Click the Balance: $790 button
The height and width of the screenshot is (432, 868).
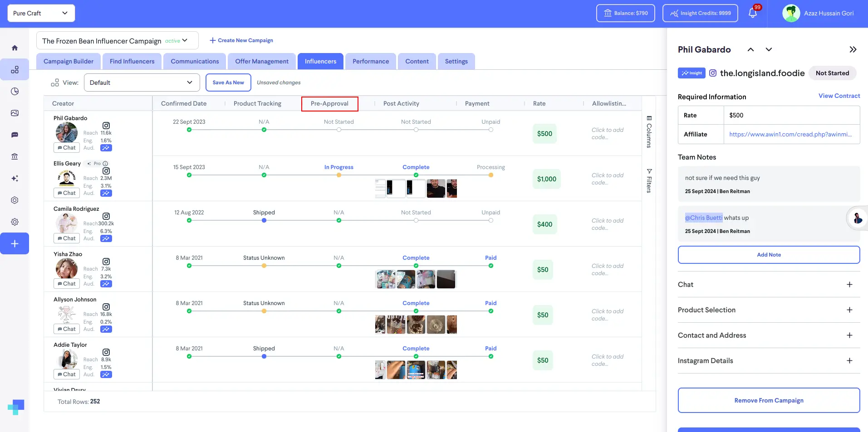click(626, 13)
